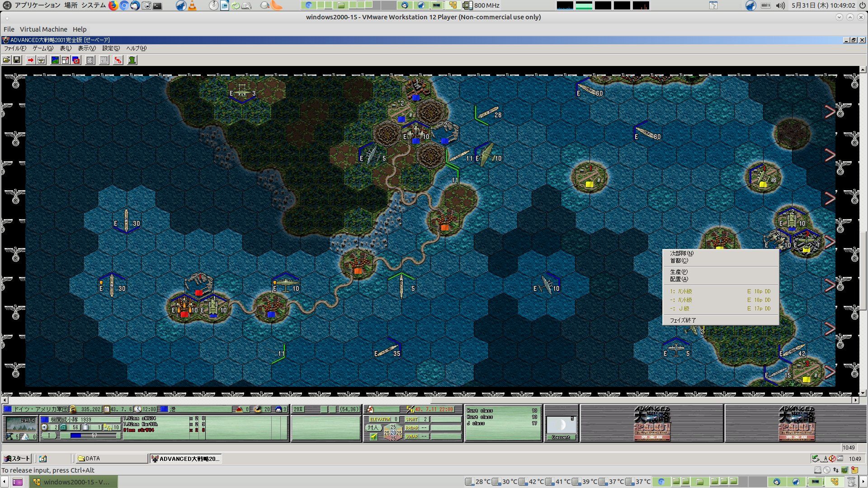868x488 pixels.
Task: Click the date and time 5月31日 clock
Action: coord(823,5)
